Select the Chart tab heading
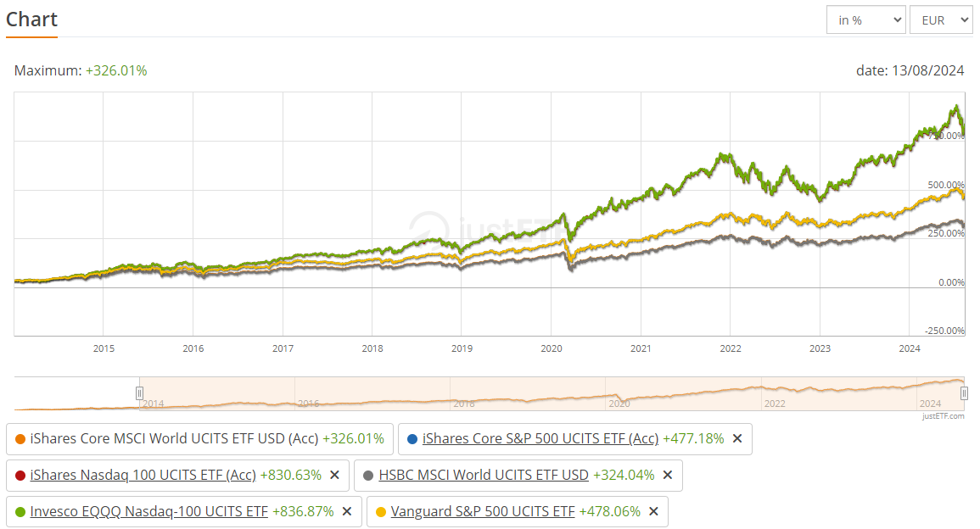The image size is (980, 529). [x=31, y=19]
